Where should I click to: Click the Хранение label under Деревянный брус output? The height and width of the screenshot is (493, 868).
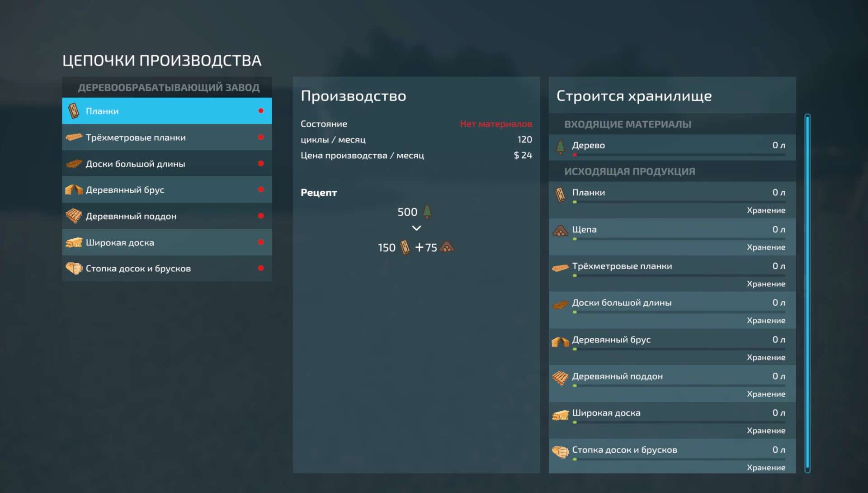coord(766,357)
